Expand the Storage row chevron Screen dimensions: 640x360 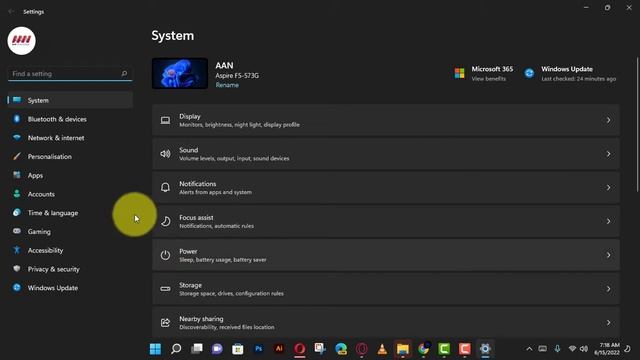click(608, 289)
